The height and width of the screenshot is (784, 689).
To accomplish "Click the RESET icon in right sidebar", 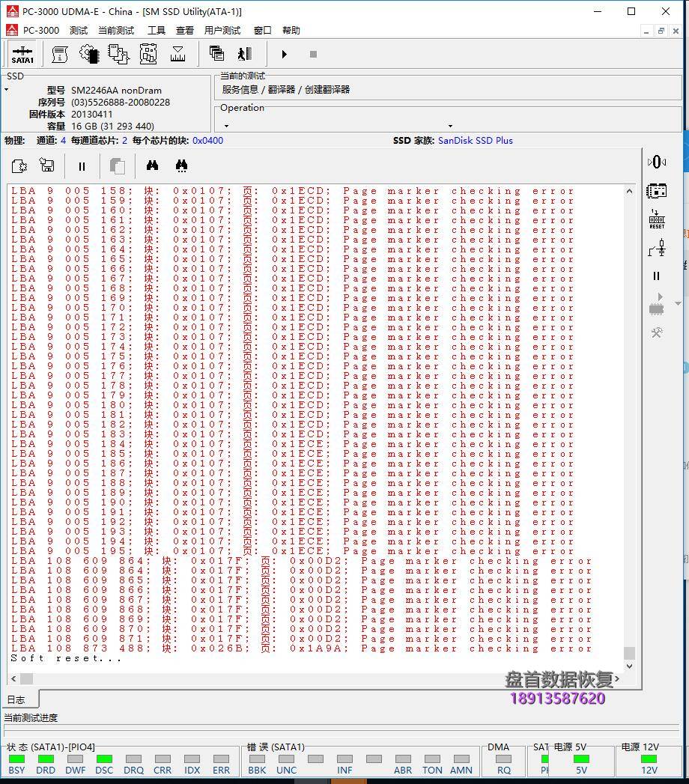I will 657,219.
